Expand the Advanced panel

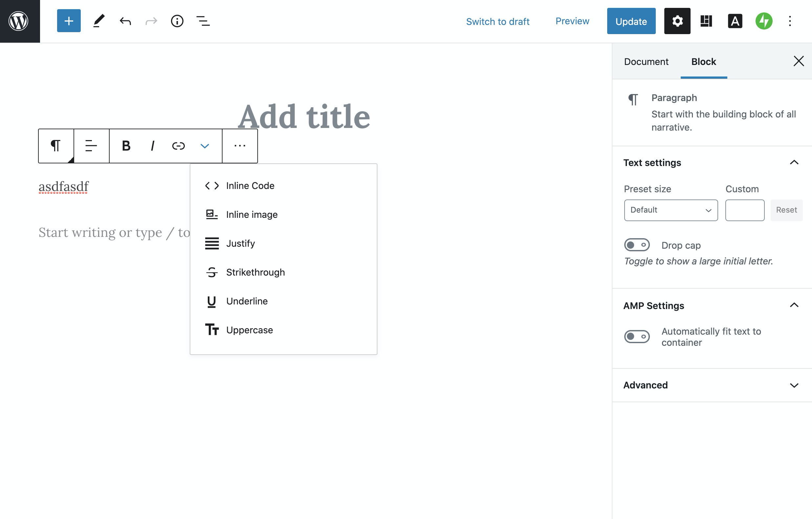coord(712,385)
